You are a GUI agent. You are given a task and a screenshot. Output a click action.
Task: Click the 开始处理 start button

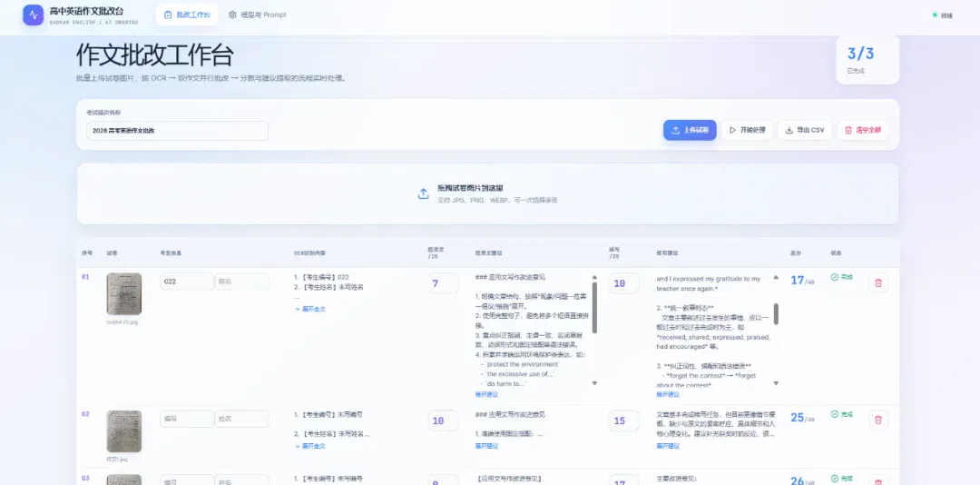click(x=747, y=130)
